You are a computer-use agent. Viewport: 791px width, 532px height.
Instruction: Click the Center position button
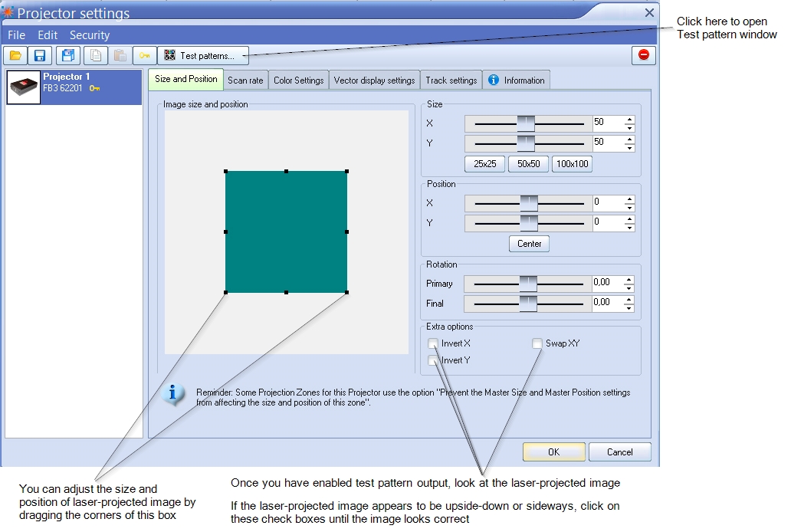tap(529, 244)
